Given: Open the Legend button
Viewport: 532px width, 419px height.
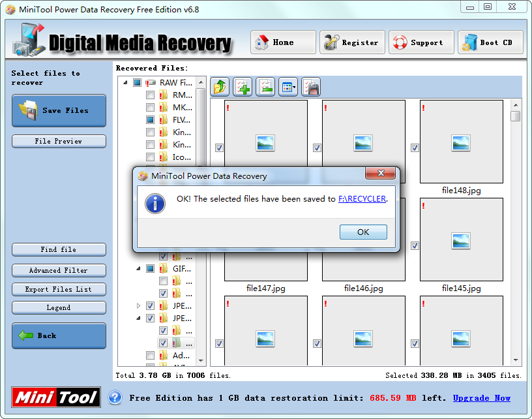Looking at the screenshot, I should [x=59, y=307].
